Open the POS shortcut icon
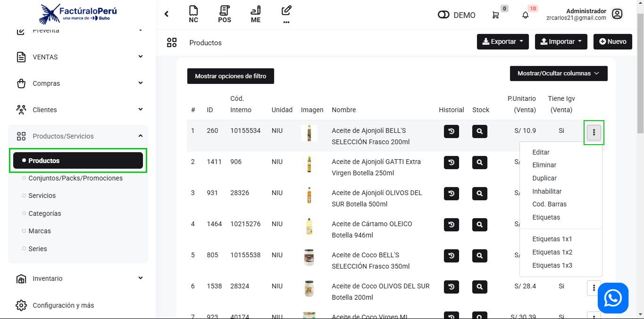 pyautogui.click(x=225, y=14)
